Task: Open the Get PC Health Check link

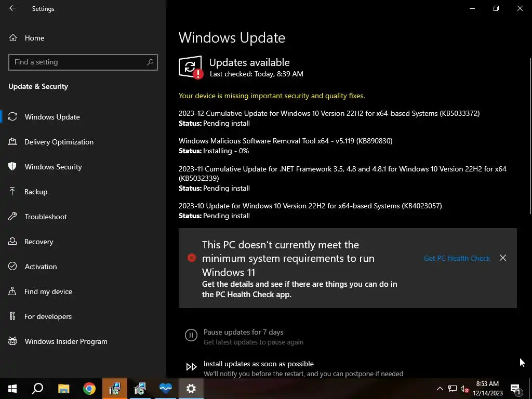Action: (x=457, y=258)
